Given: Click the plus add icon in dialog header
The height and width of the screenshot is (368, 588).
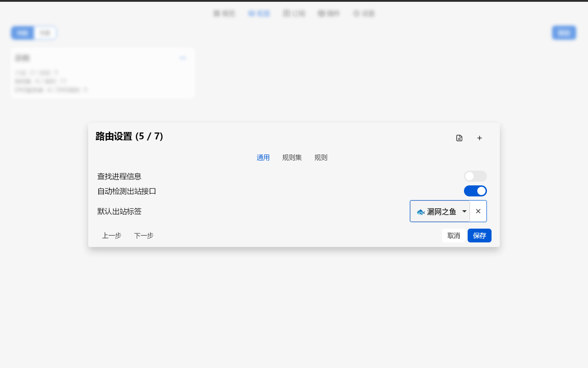Looking at the screenshot, I should (x=480, y=138).
